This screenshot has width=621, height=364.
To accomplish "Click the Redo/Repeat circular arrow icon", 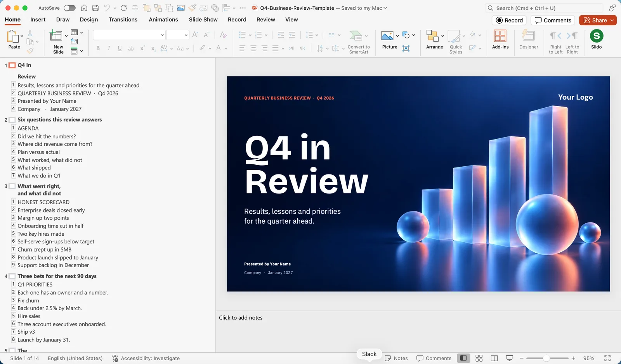I will coord(124,8).
